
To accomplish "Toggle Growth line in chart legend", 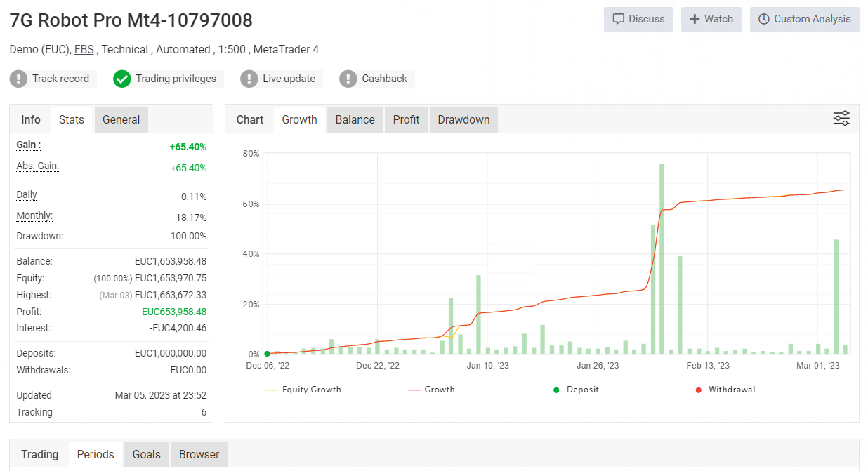I will coord(431,390).
